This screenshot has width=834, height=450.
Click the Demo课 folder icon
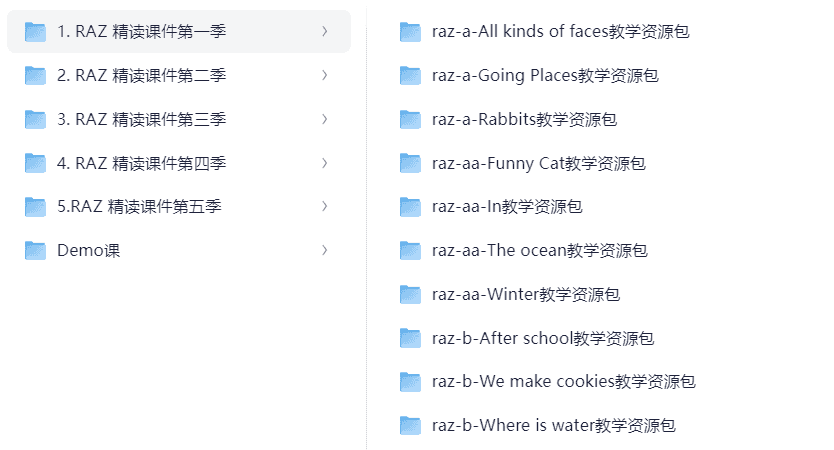[36, 250]
